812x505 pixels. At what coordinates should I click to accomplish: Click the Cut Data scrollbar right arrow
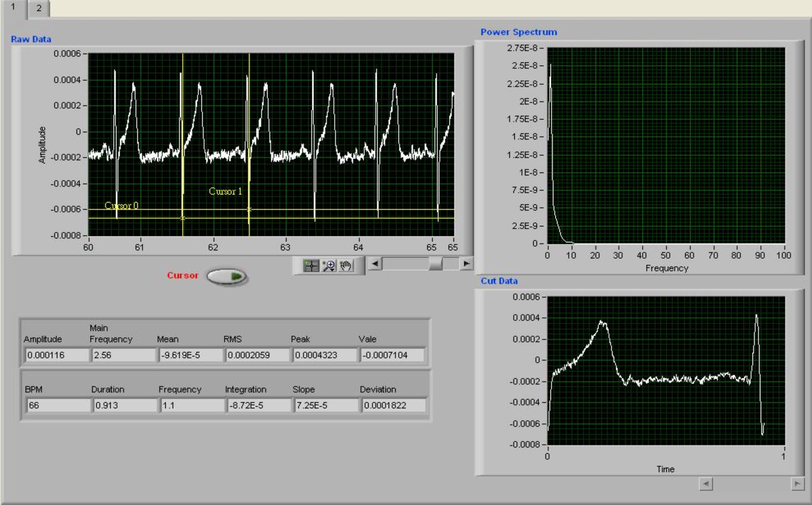pyautogui.click(x=798, y=484)
